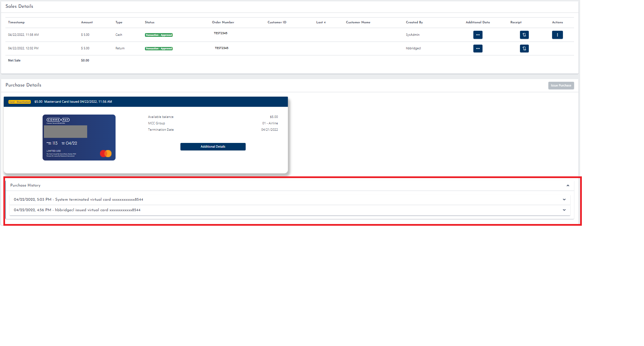Click the Customer ID column header

click(x=277, y=22)
